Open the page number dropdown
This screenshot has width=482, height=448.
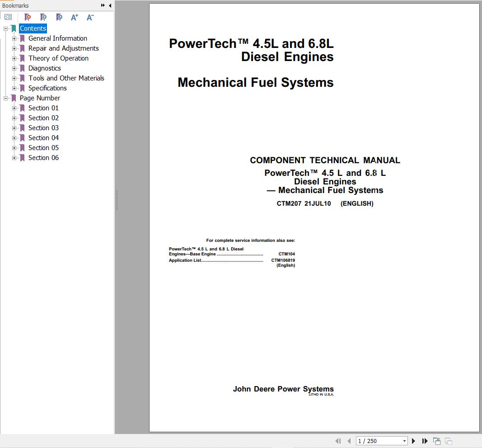tap(404, 441)
